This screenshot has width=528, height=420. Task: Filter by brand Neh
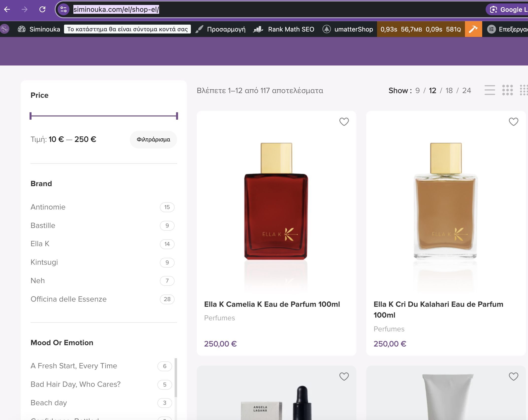tap(38, 281)
